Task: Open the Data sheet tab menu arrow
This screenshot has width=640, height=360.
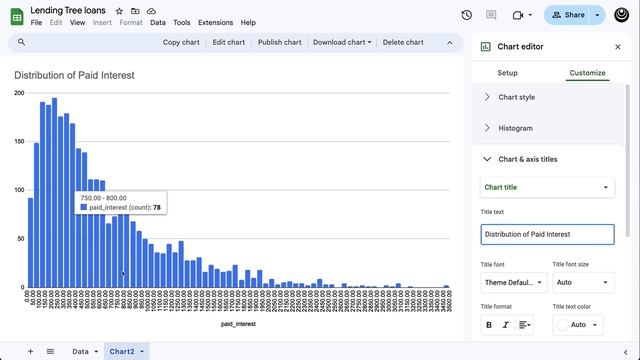Action: coord(96,351)
